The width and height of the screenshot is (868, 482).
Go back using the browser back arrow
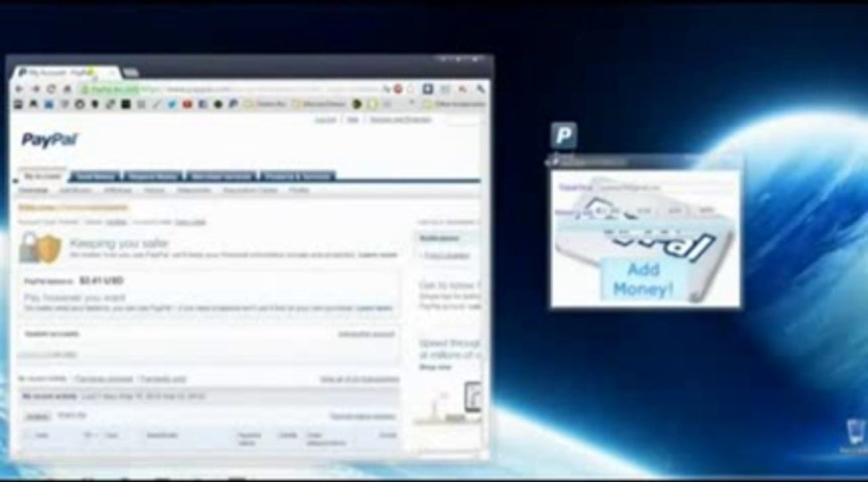pos(19,89)
